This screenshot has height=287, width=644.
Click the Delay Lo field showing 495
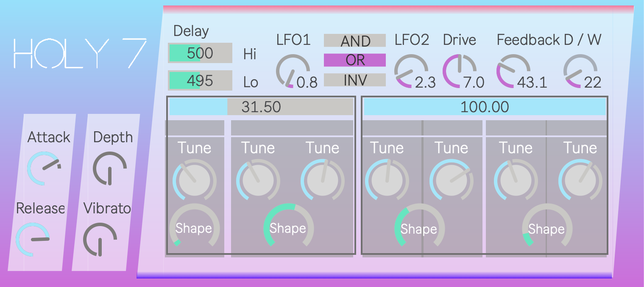[200, 80]
